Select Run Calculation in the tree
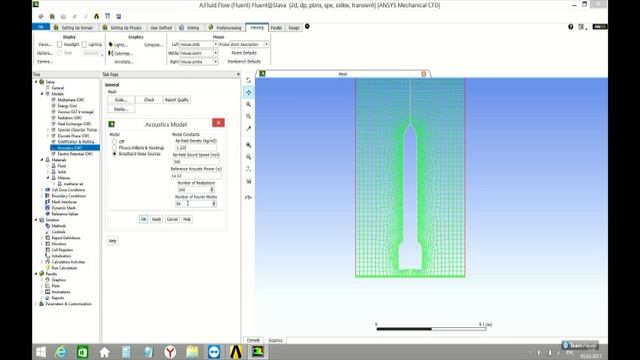The width and height of the screenshot is (640, 360). [x=64, y=268]
